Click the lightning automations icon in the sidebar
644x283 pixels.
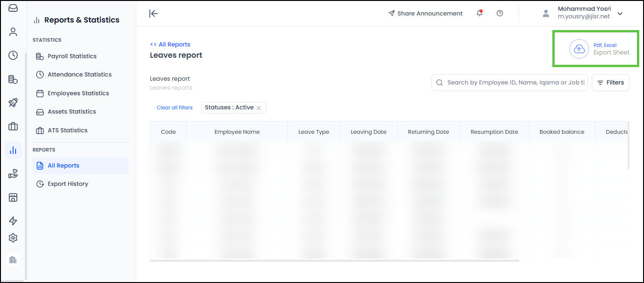tap(13, 221)
